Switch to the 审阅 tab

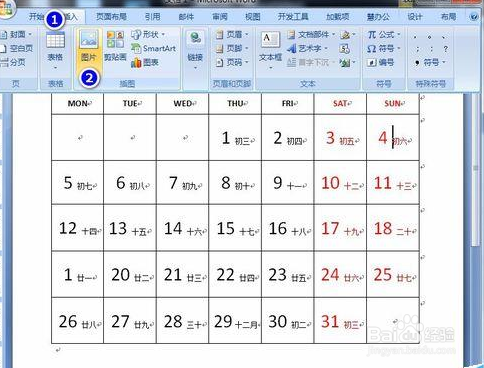coord(220,17)
